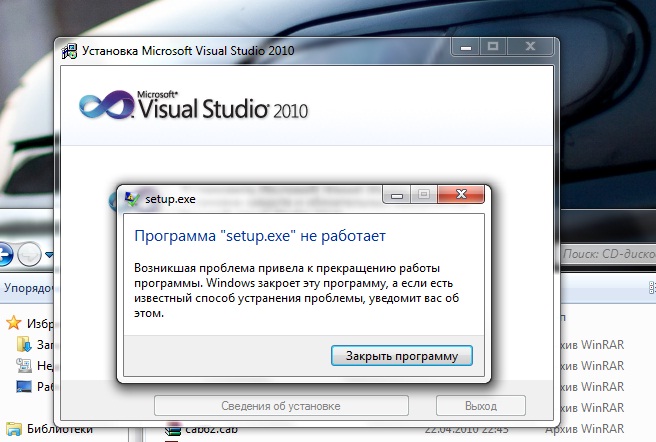
Task: Click the Explorer search box 'Поиск: CD-диско'
Action: 608,254
